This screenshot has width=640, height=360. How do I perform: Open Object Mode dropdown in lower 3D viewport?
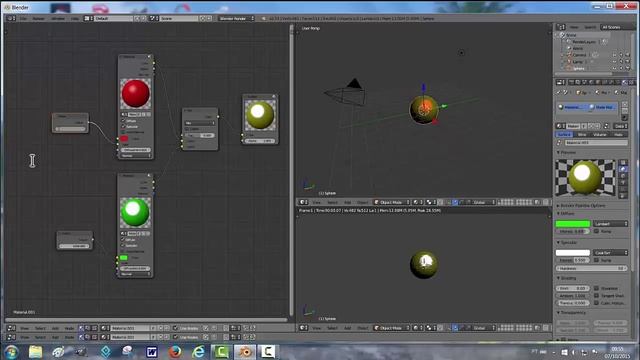[391, 328]
